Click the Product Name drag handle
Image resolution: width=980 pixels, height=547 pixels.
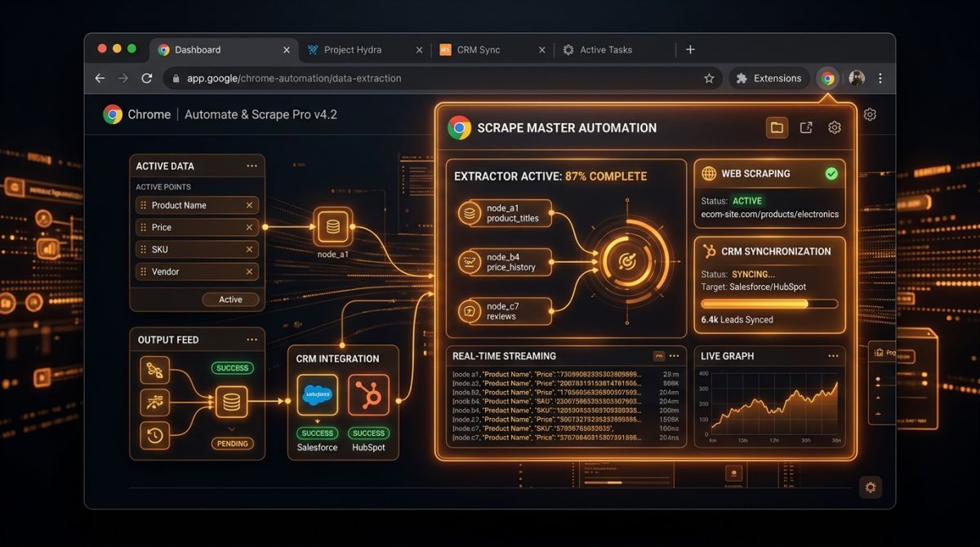[144, 206]
